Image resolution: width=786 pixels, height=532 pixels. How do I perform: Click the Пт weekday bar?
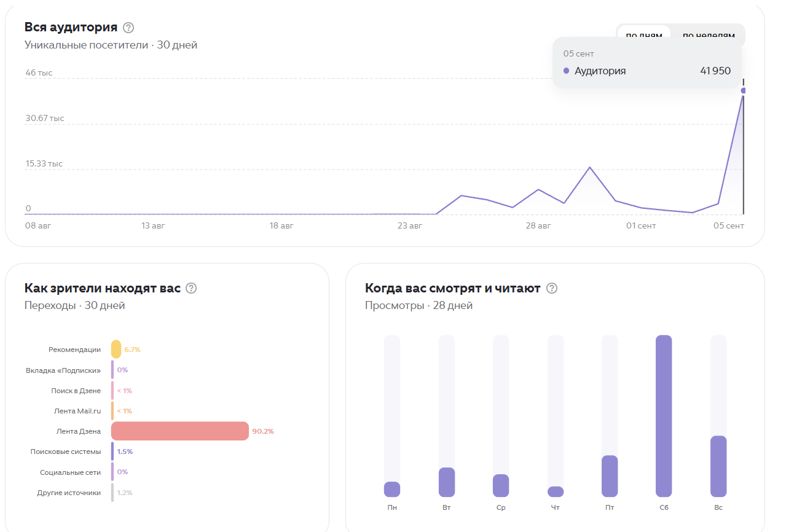click(610, 476)
